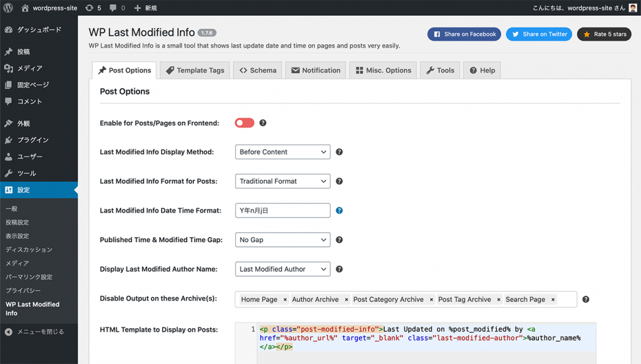Open WP Last Modified Info submenu

(x=33, y=309)
